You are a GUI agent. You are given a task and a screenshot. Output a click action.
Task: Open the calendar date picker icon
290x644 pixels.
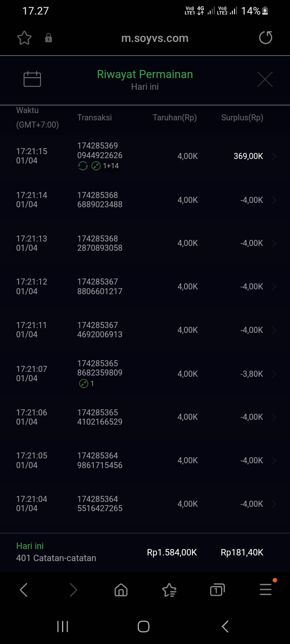coord(32,79)
